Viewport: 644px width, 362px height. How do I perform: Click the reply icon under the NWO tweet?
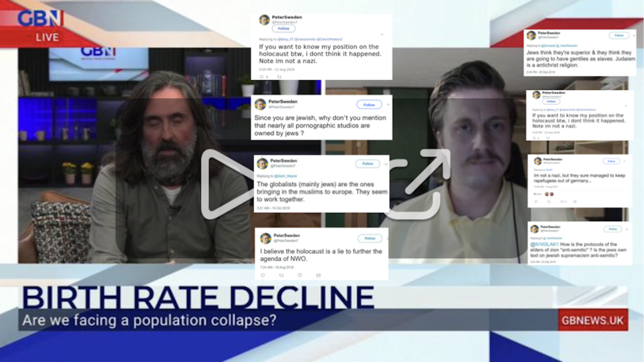point(263,275)
